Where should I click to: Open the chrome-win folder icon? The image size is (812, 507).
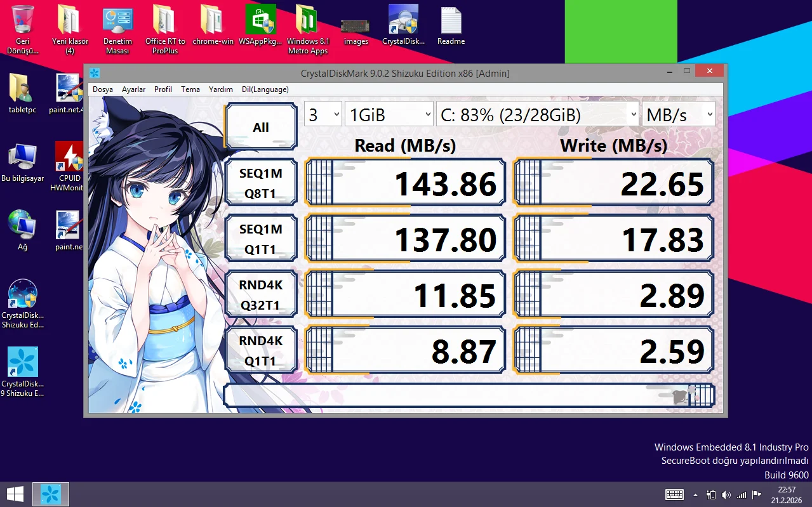213,25
